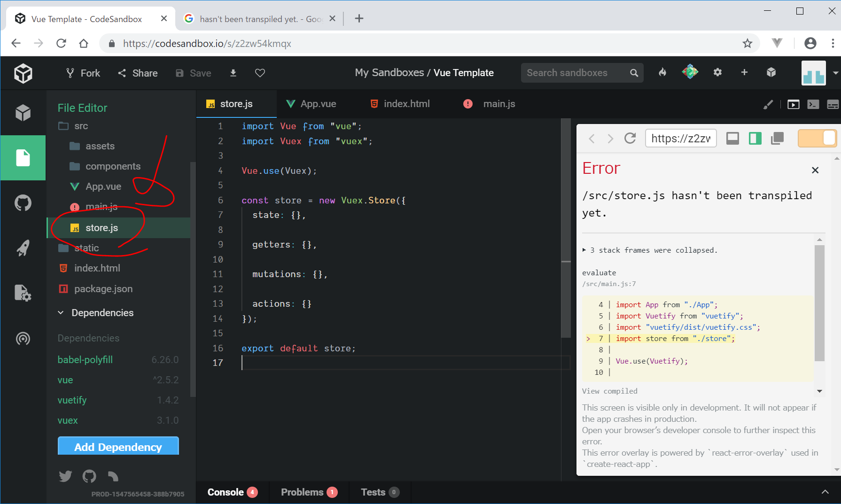The width and height of the screenshot is (841, 504).
Task: Open the Live broadcast sidebar icon
Action: (23, 338)
